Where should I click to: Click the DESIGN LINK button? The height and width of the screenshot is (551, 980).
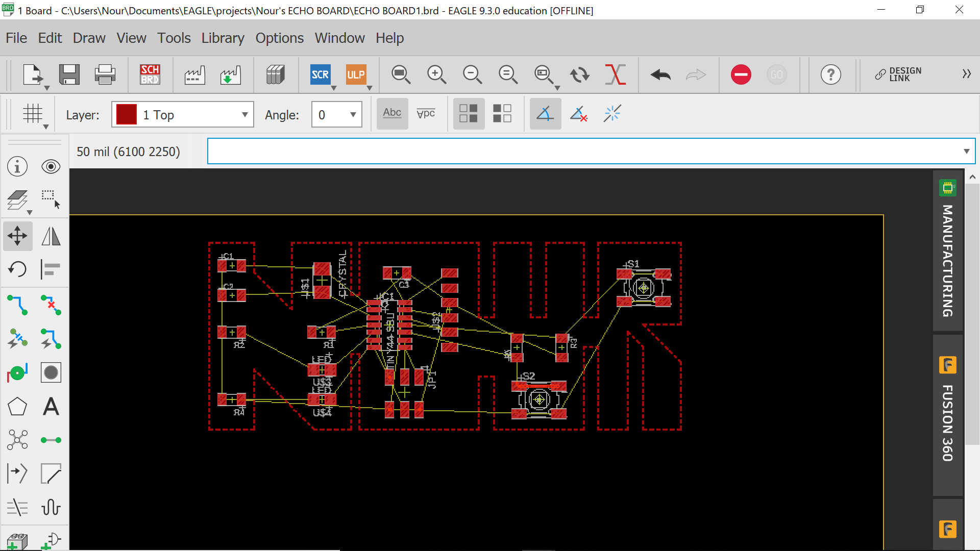click(898, 74)
